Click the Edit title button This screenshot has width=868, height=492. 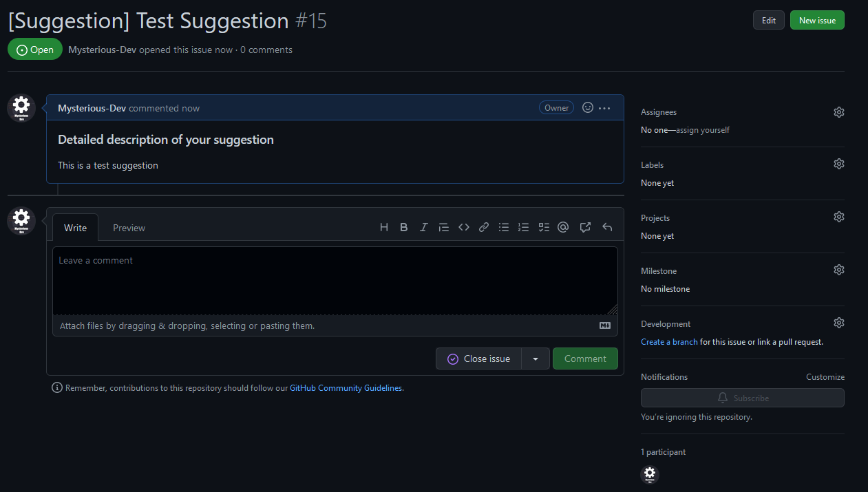(769, 20)
